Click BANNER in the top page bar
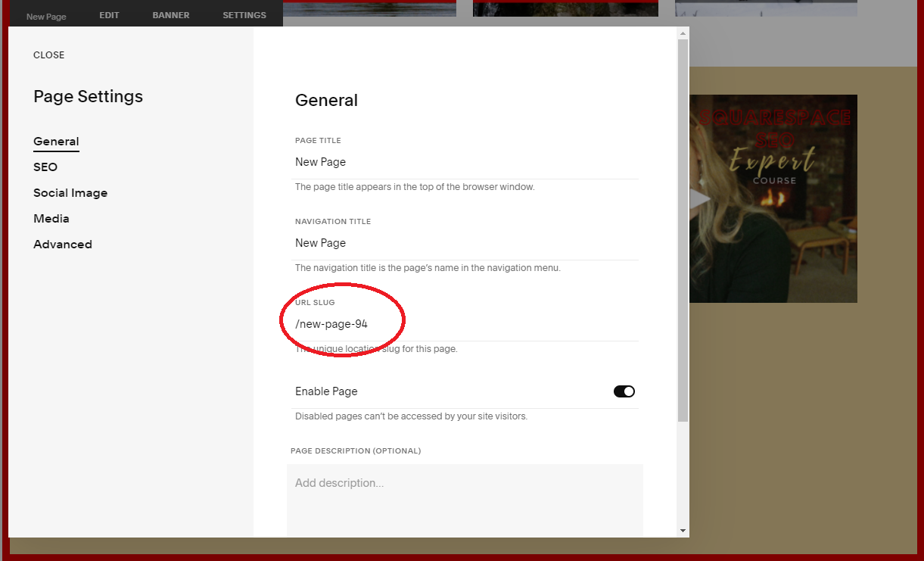The height and width of the screenshot is (561, 924). pyautogui.click(x=171, y=15)
